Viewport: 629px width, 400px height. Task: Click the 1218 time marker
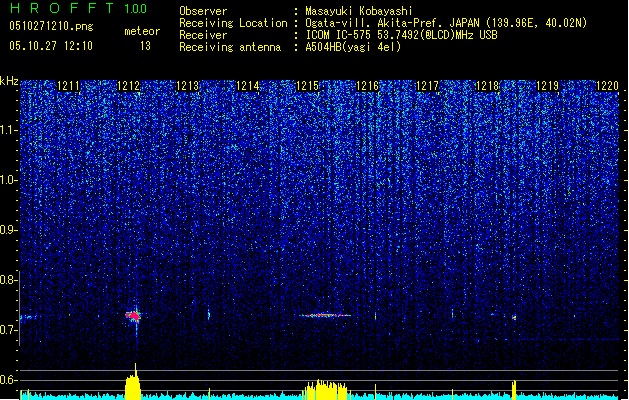tap(487, 86)
